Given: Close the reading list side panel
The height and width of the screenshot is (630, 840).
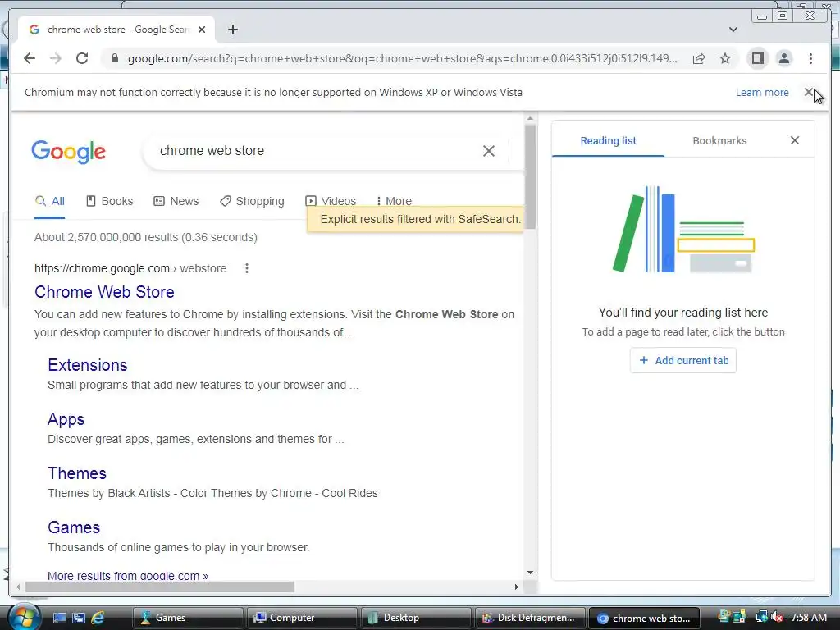Looking at the screenshot, I should tap(794, 140).
